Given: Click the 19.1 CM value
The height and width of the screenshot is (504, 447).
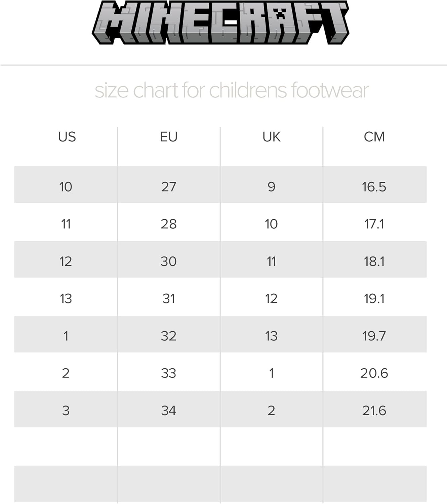Looking at the screenshot, I should point(374,298).
